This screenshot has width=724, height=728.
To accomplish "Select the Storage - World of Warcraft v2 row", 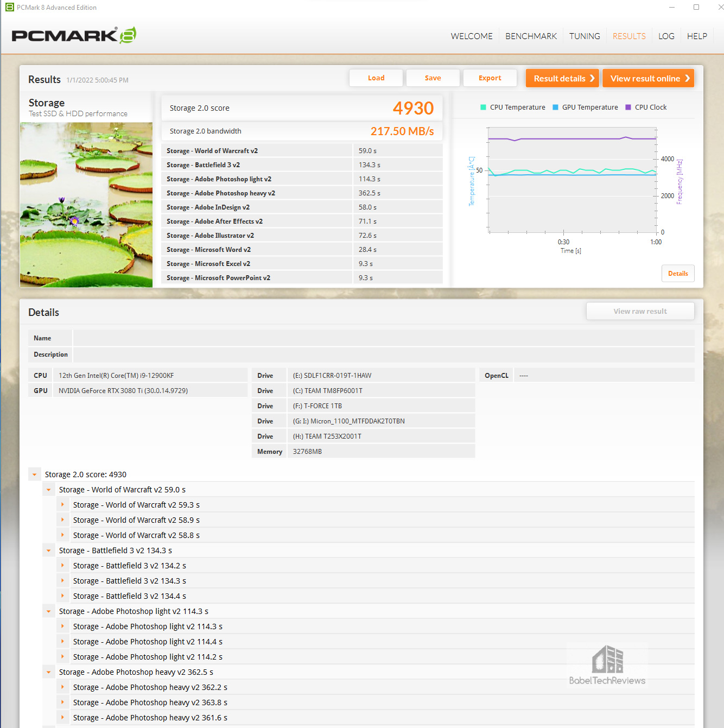I will pyautogui.click(x=302, y=151).
